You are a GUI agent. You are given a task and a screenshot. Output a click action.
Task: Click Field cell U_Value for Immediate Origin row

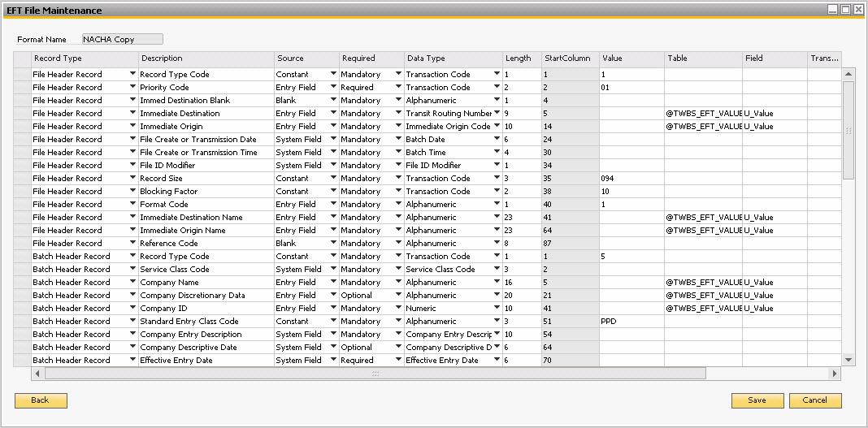[x=775, y=126]
